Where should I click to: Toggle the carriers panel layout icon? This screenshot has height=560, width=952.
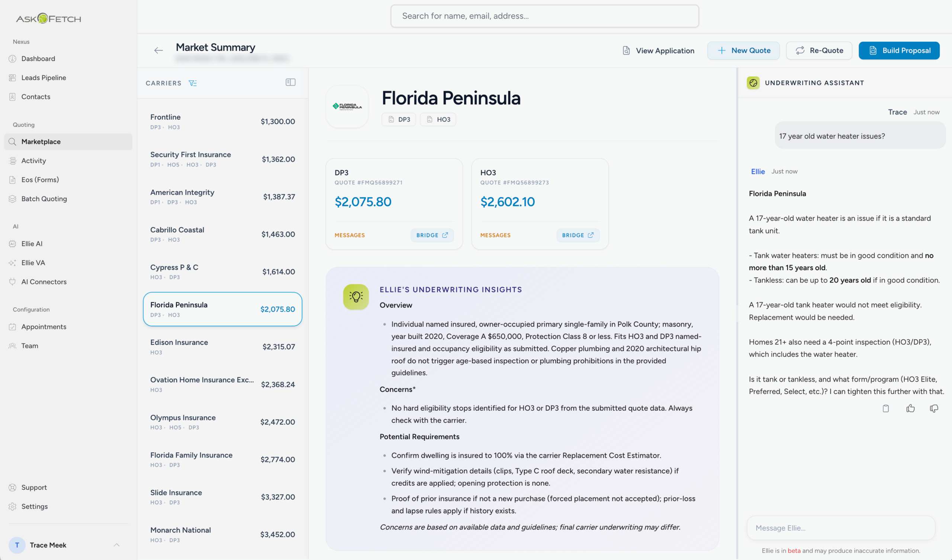[290, 82]
